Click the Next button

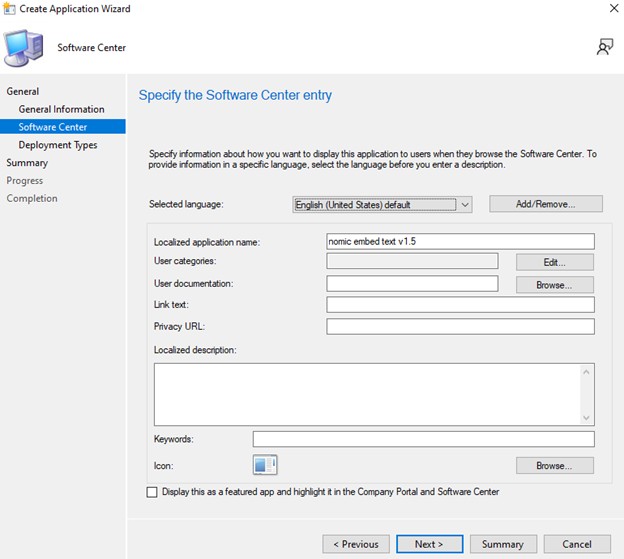[x=429, y=544]
